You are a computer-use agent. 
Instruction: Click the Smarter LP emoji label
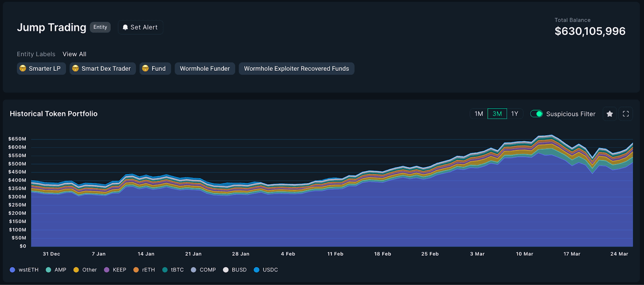[x=41, y=69]
